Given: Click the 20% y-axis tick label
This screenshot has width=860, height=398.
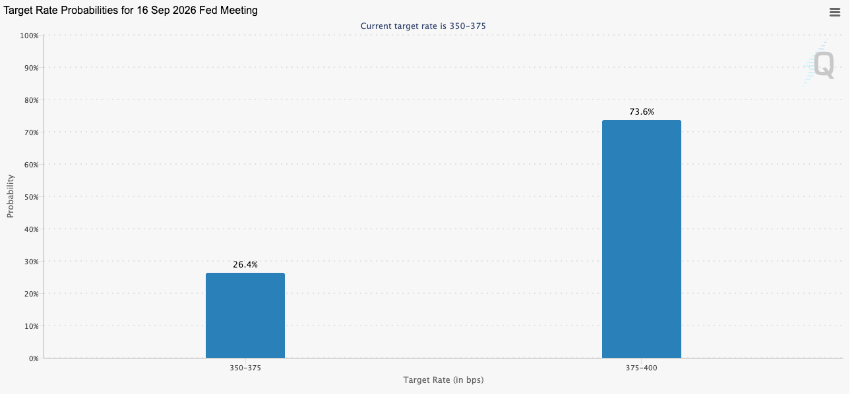Looking at the screenshot, I should click(x=31, y=294).
